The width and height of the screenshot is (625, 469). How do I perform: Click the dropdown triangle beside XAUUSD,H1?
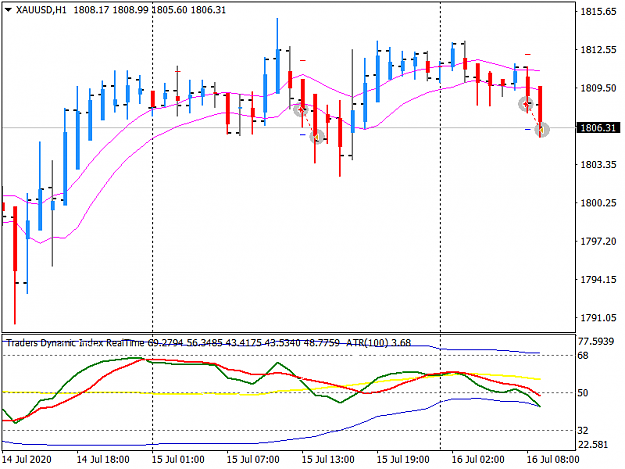point(8,10)
